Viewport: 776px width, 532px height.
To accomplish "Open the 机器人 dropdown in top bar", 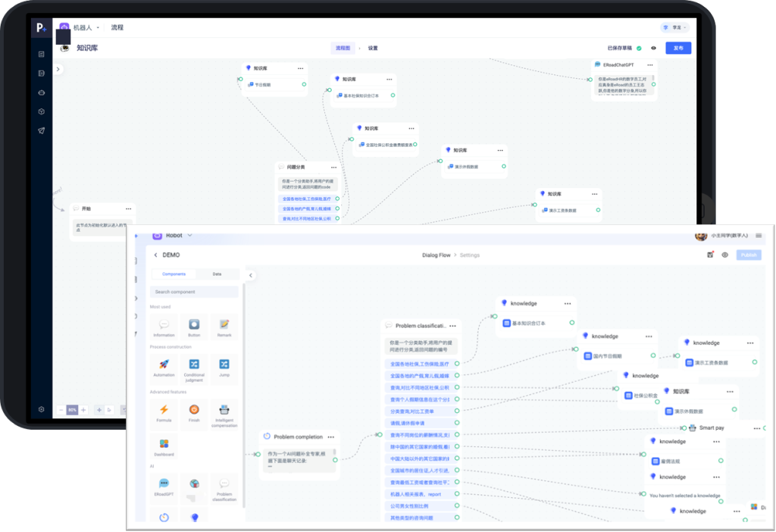I will (82, 28).
